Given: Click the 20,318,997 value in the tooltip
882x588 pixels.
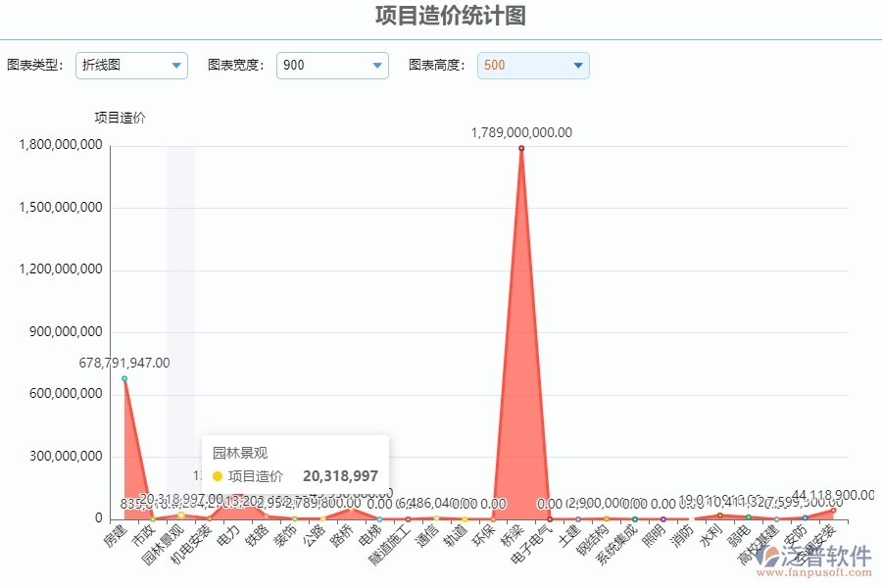Looking at the screenshot, I should [x=341, y=476].
